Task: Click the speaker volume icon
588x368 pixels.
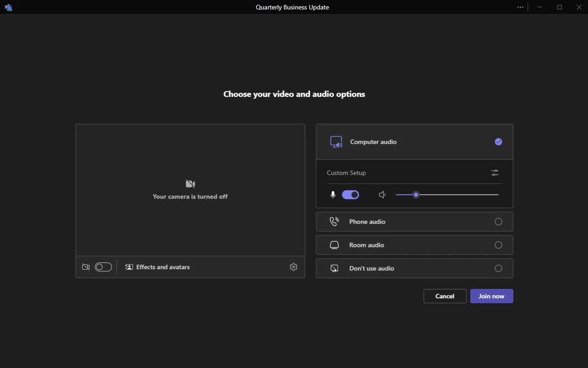Action: click(x=382, y=195)
